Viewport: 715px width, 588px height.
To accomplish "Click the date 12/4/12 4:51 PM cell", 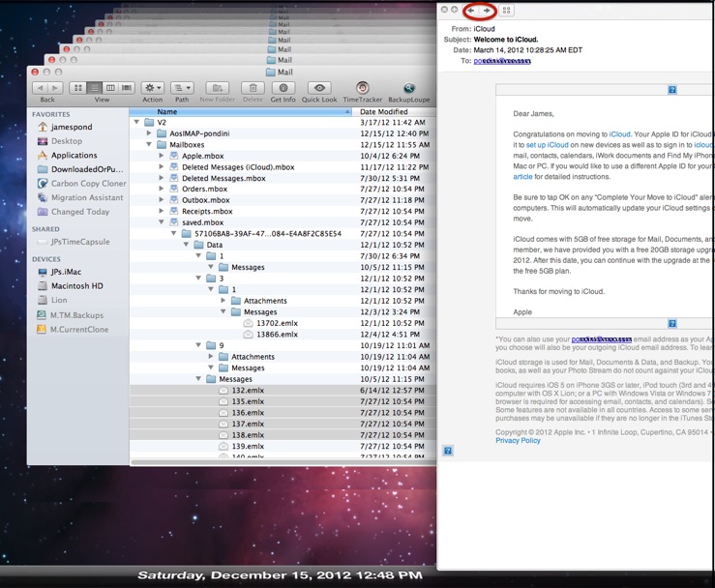I will tap(392, 334).
